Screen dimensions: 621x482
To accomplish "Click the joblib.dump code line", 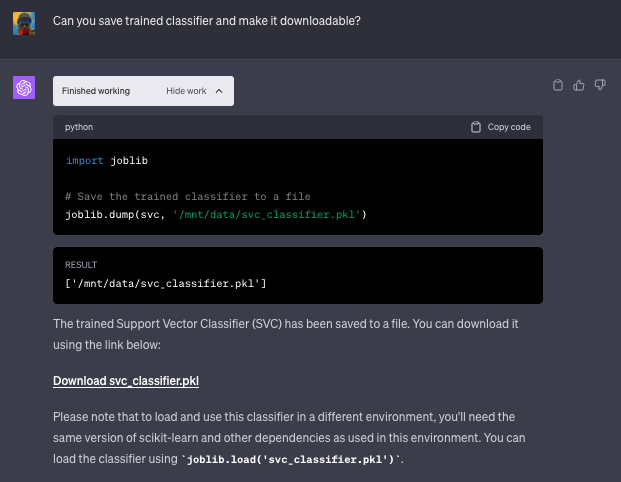I will (x=215, y=214).
